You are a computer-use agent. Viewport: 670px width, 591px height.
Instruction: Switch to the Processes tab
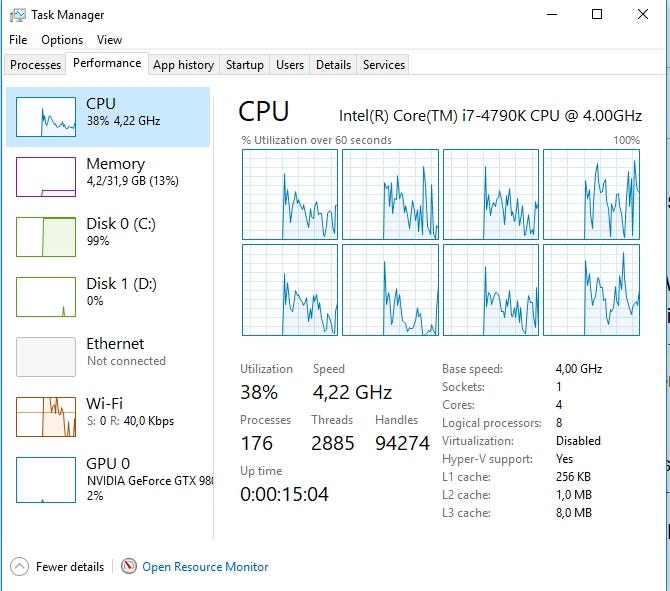point(36,65)
